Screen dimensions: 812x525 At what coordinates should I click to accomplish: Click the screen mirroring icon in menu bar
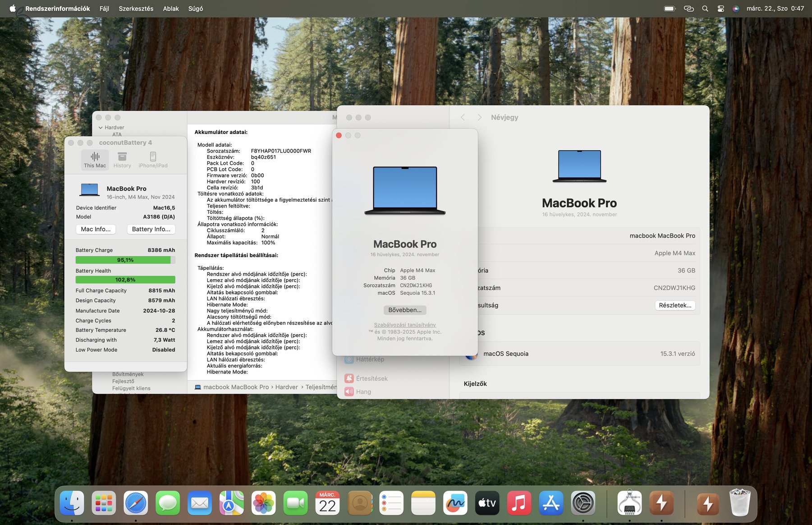click(688, 8)
